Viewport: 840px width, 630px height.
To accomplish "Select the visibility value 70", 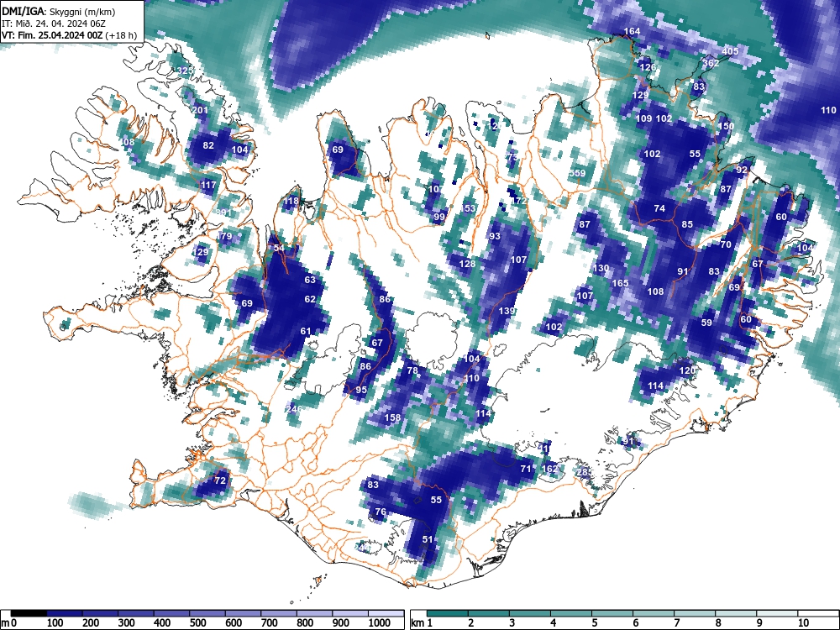I will pos(726,244).
